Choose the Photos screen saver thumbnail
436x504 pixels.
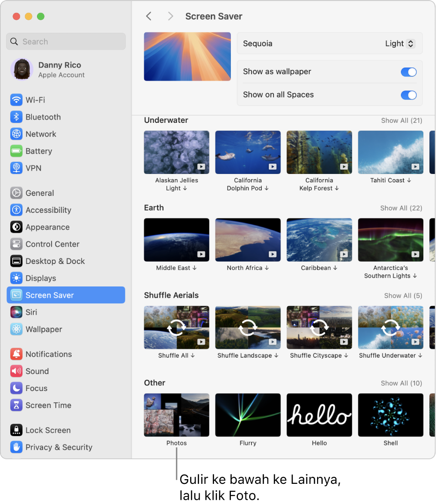pos(177,415)
